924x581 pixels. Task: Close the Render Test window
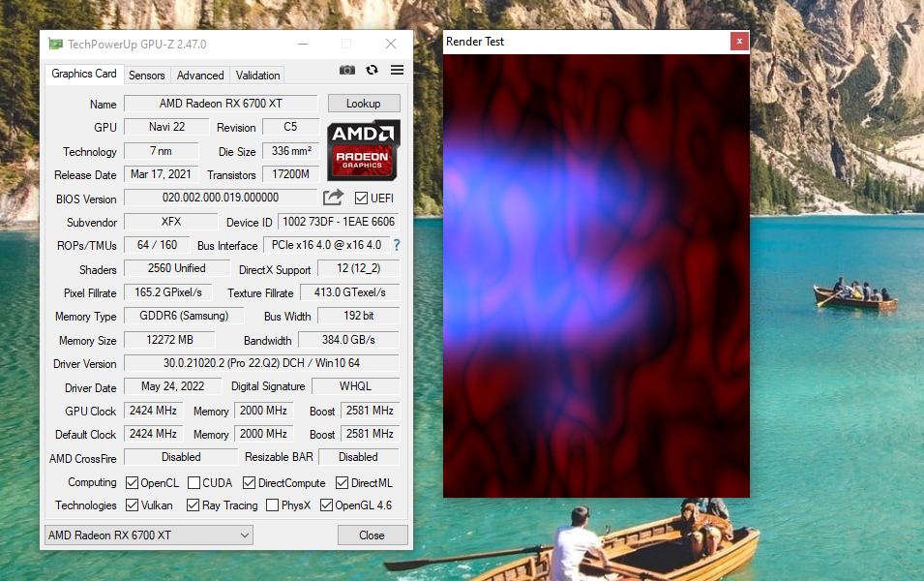pyautogui.click(x=739, y=42)
